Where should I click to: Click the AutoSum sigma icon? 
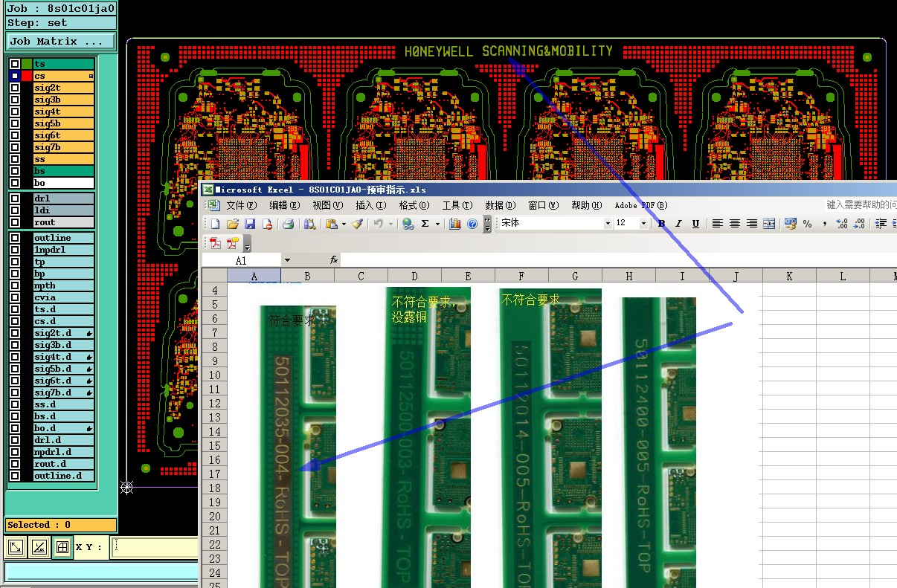[x=425, y=224]
